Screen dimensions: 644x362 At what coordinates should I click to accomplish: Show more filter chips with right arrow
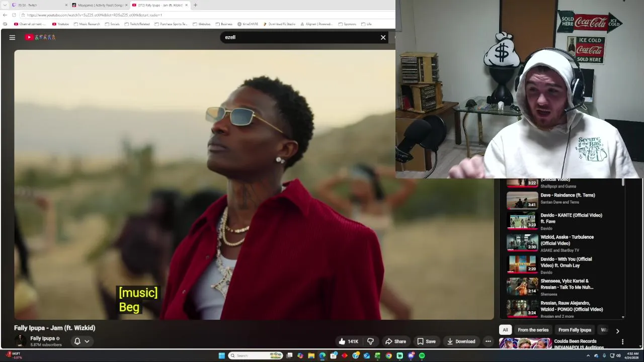pos(617,331)
